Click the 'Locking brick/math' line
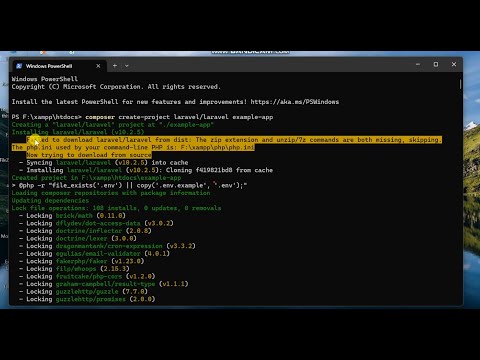 72,216
